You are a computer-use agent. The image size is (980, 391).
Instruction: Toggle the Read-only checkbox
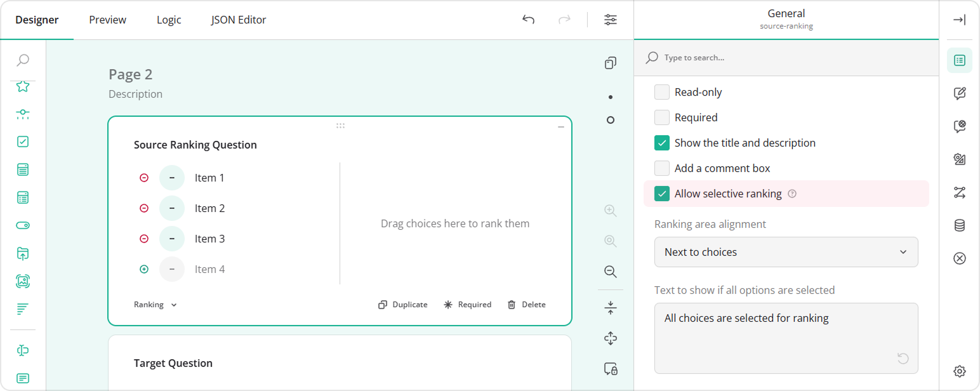coord(662,92)
